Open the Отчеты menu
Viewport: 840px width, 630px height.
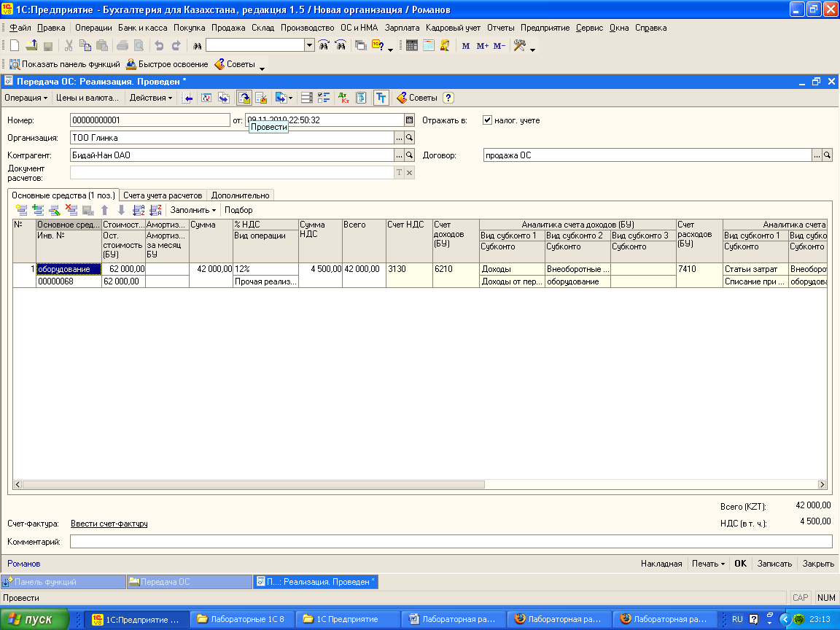click(x=500, y=28)
